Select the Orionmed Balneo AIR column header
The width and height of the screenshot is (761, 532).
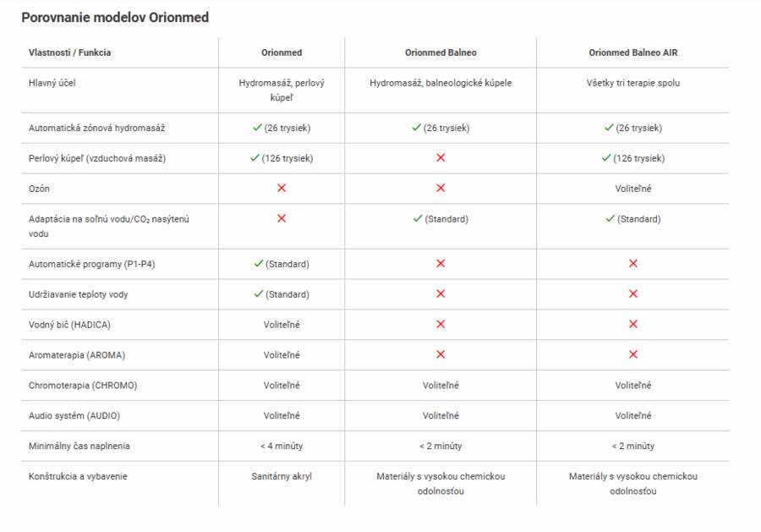pos(632,52)
